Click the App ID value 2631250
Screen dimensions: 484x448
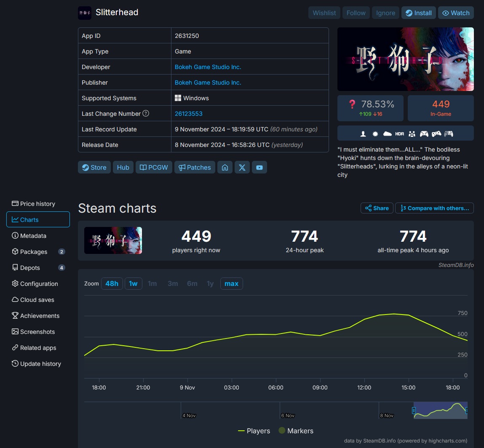click(x=187, y=36)
